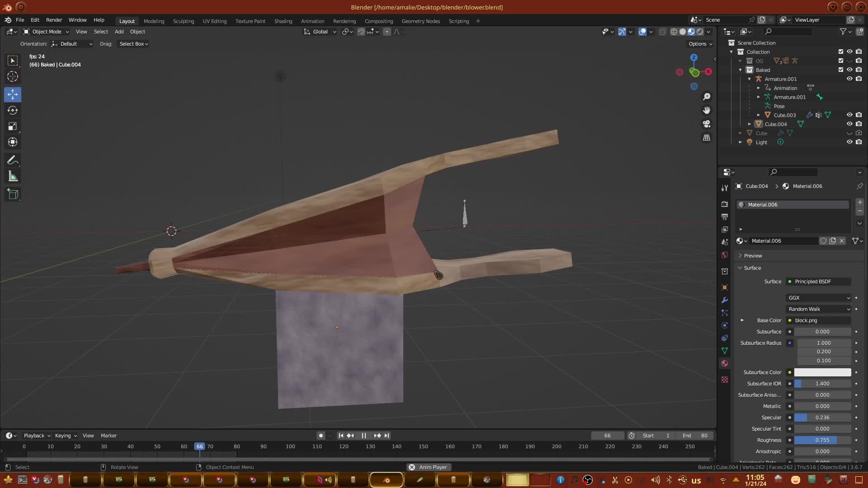Viewport: 868px width, 488px height.
Task: Switch to the Shading workspace tab
Action: (x=283, y=21)
